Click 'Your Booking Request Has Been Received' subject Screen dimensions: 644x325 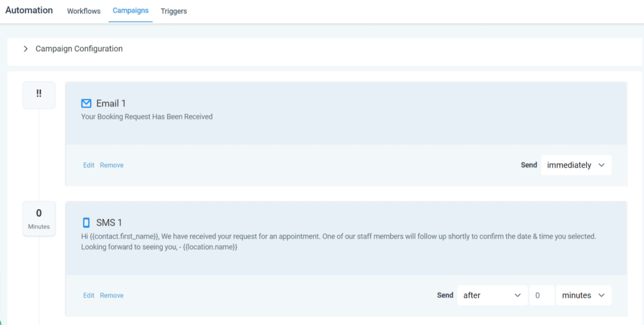[147, 117]
